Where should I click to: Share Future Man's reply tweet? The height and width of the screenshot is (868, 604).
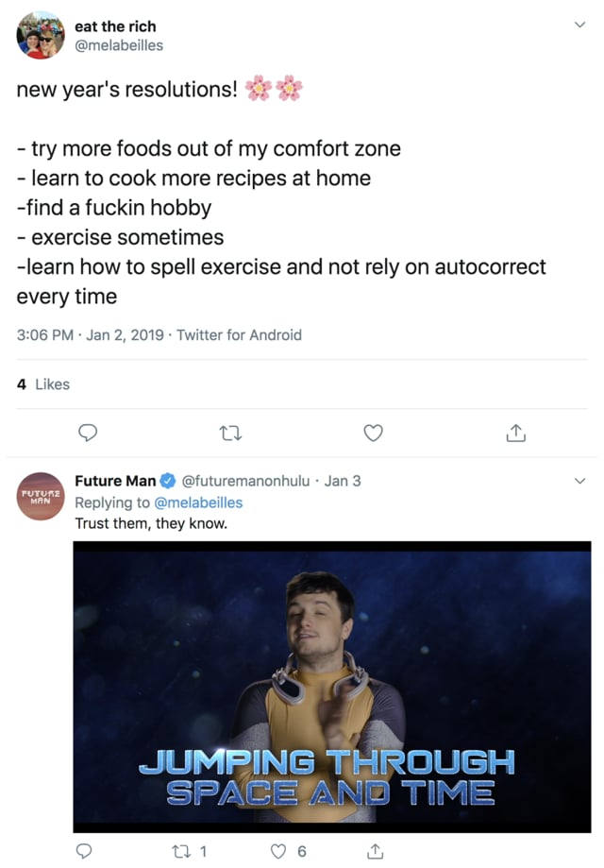tap(375, 851)
